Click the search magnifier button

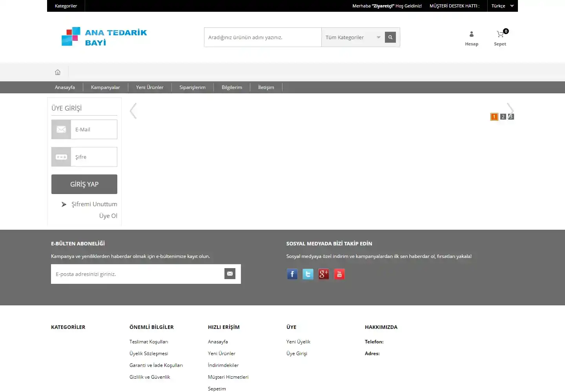pos(390,37)
